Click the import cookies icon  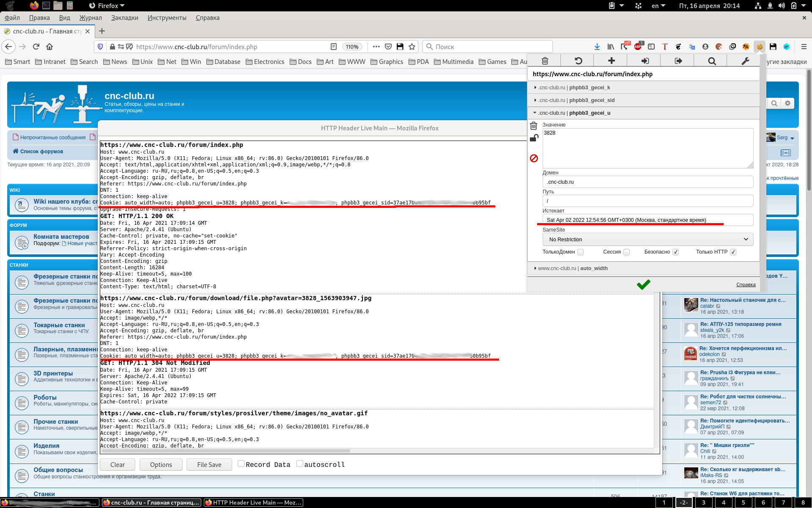click(645, 61)
